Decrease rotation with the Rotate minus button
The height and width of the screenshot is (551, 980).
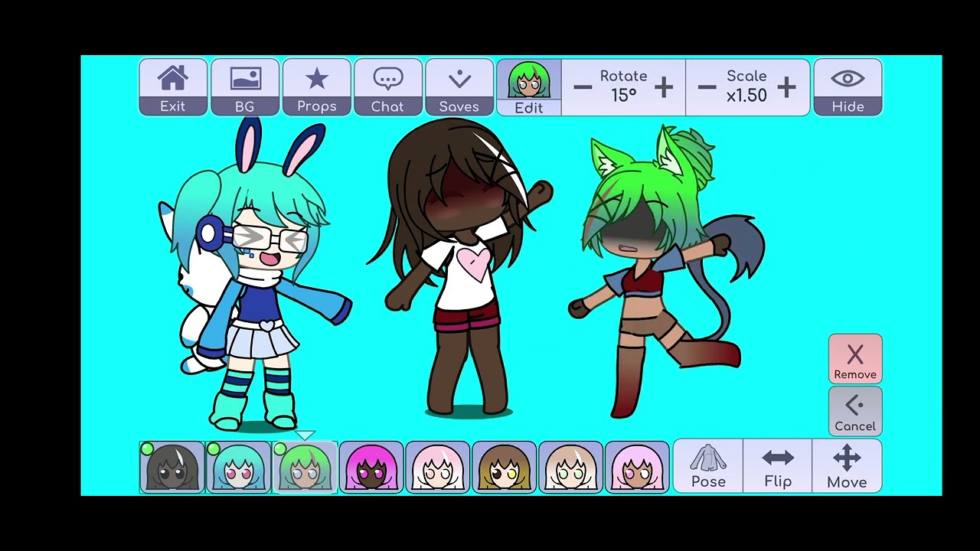click(583, 87)
